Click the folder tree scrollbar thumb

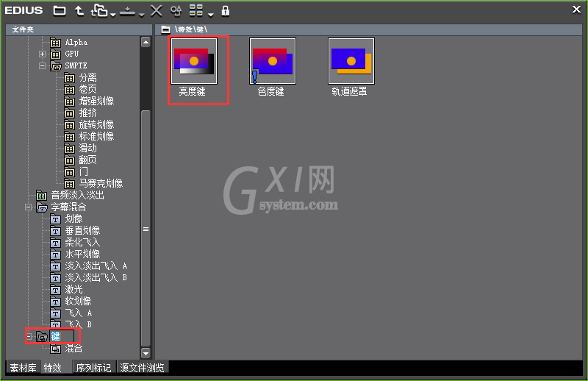click(x=146, y=229)
